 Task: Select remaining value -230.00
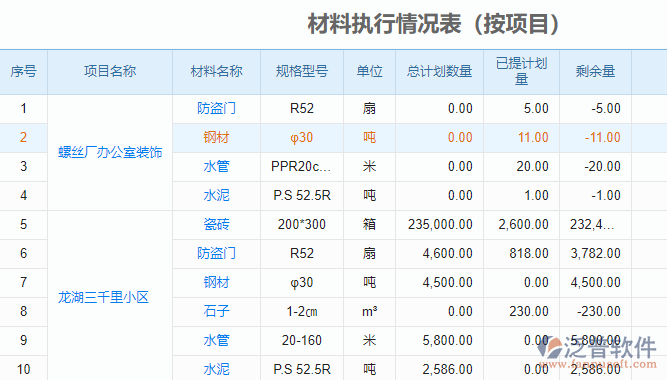599,311
